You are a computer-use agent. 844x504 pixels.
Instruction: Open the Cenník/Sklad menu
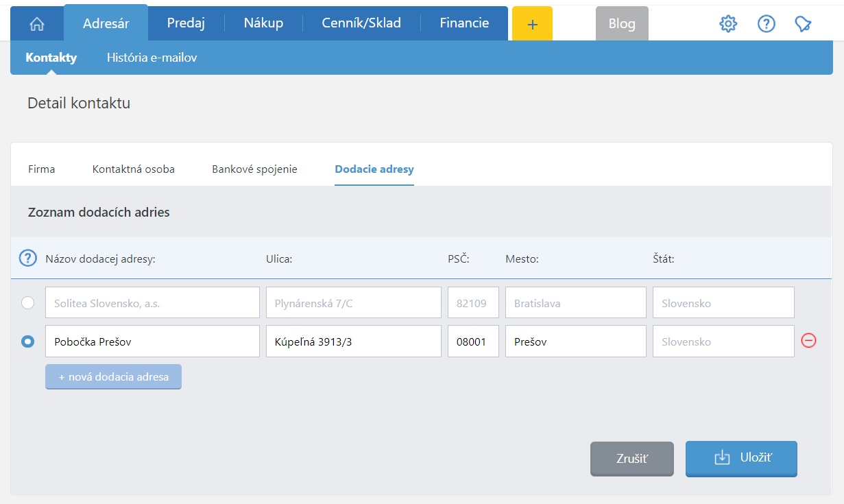coord(361,23)
